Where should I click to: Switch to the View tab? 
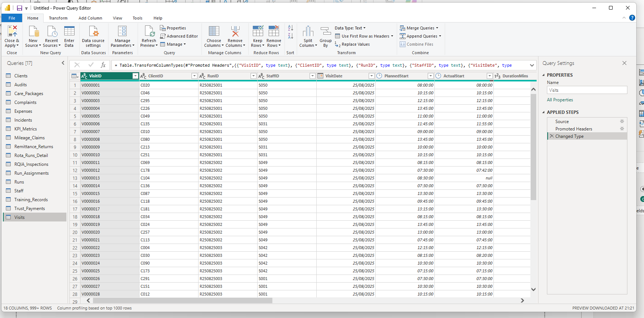pyautogui.click(x=117, y=18)
